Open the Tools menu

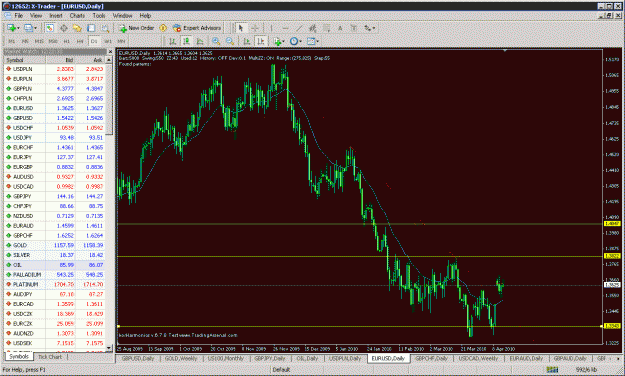99,16
